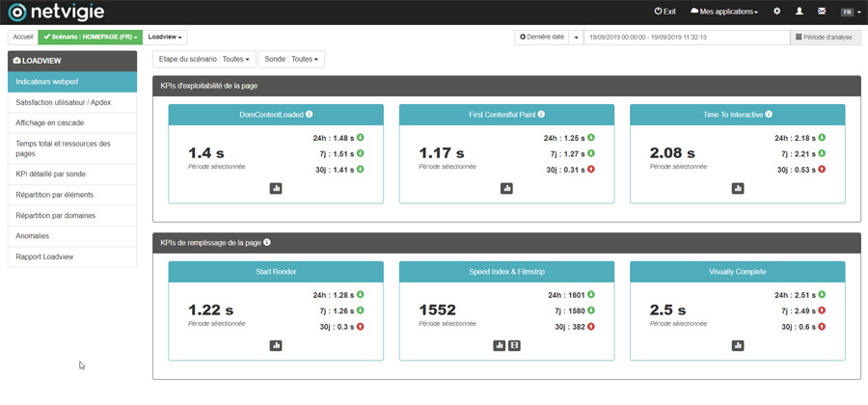The image size is (868, 405).
Task: Open the Scénario : HOMEPAGE (FR) dropdown
Action: coord(91,37)
